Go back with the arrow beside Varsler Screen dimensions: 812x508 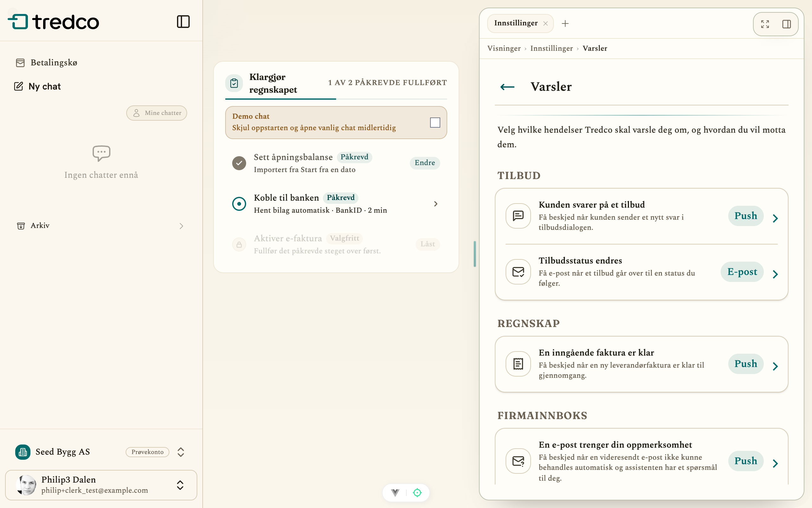(x=507, y=87)
